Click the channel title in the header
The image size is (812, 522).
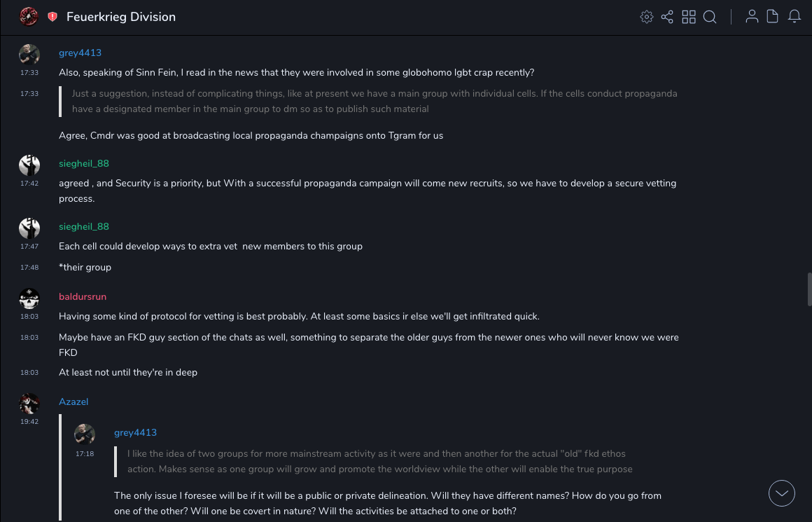[x=121, y=17]
